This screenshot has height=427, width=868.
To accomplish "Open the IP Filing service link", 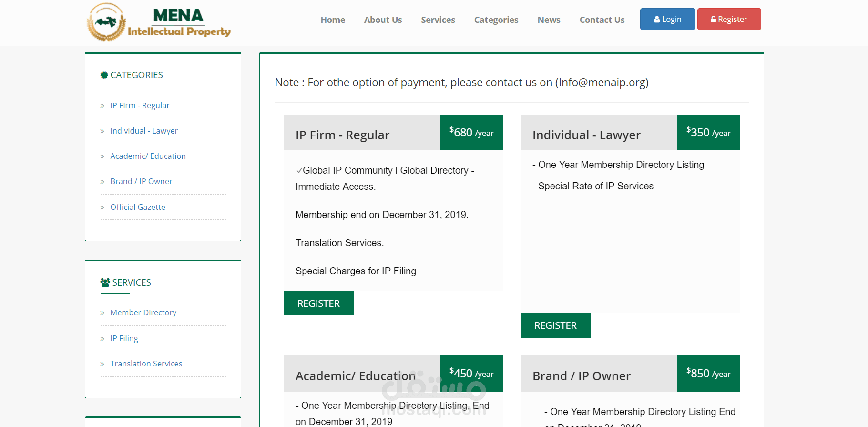I will pyautogui.click(x=124, y=338).
